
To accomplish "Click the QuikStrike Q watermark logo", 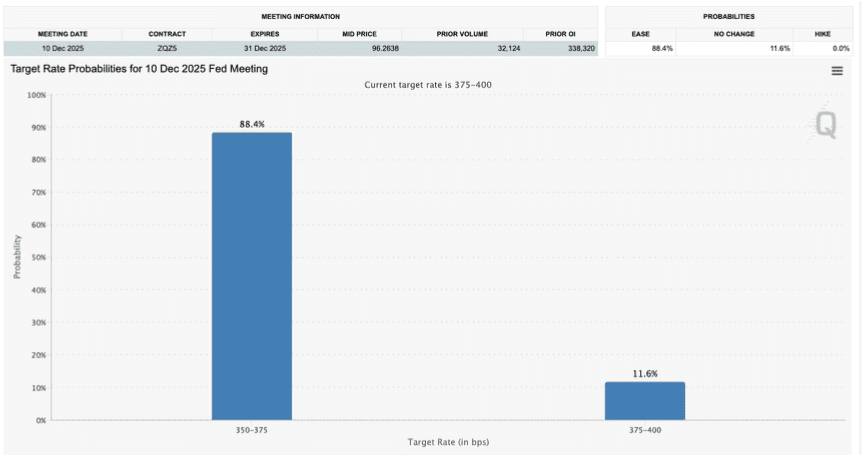I will click(x=825, y=124).
